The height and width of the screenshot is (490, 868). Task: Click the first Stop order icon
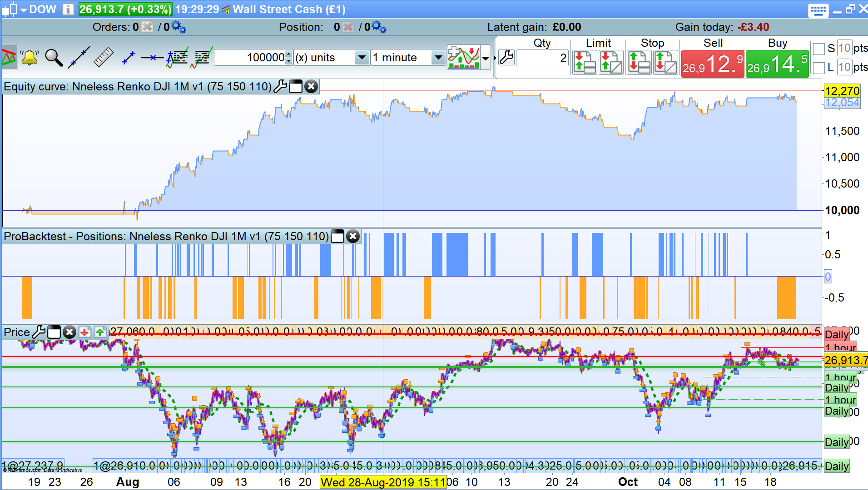point(639,62)
